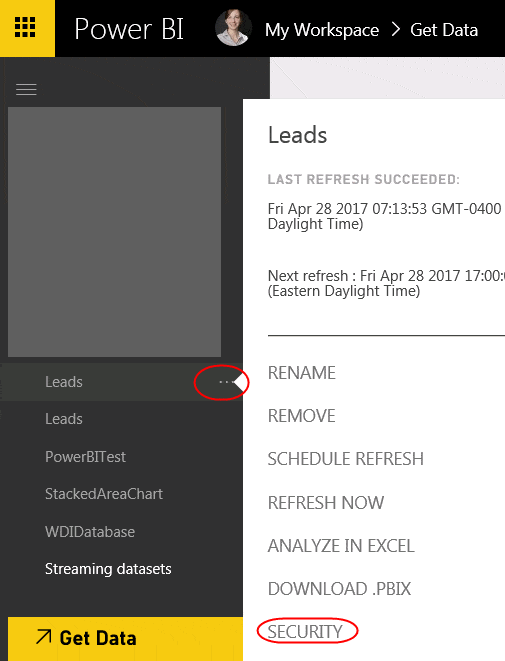This screenshot has width=505, height=661.
Task: Click LAST REFRESH SUCCEEDED label
Action: click(x=364, y=179)
